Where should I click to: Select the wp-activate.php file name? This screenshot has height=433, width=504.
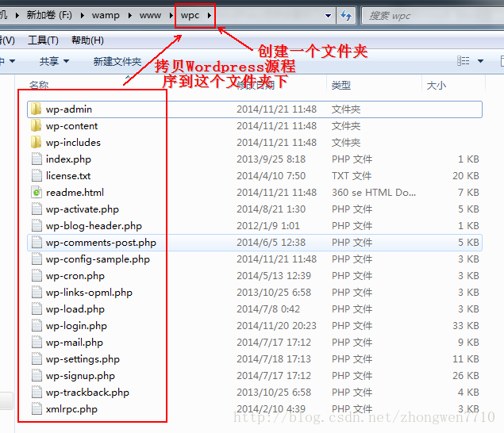coord(83,209)
